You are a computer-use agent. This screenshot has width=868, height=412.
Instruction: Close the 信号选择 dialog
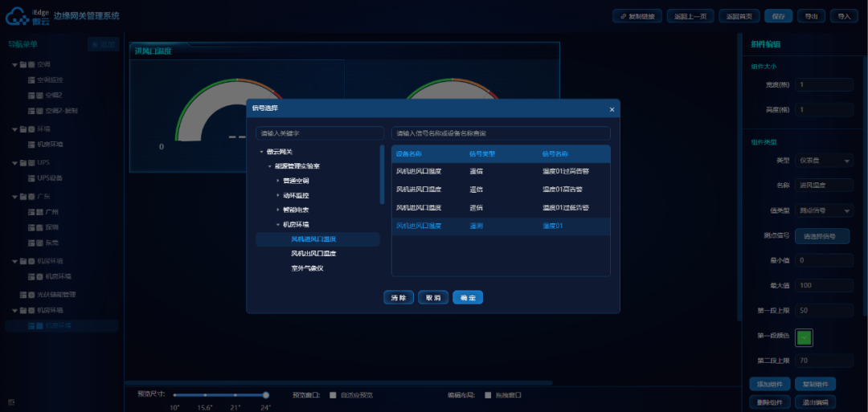(x=612, y=109)
